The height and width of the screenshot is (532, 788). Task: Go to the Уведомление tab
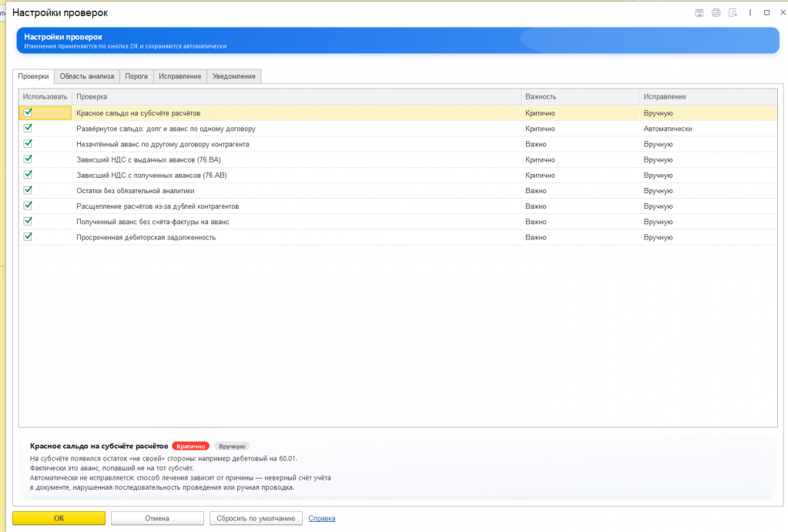[x=233, y=76]
